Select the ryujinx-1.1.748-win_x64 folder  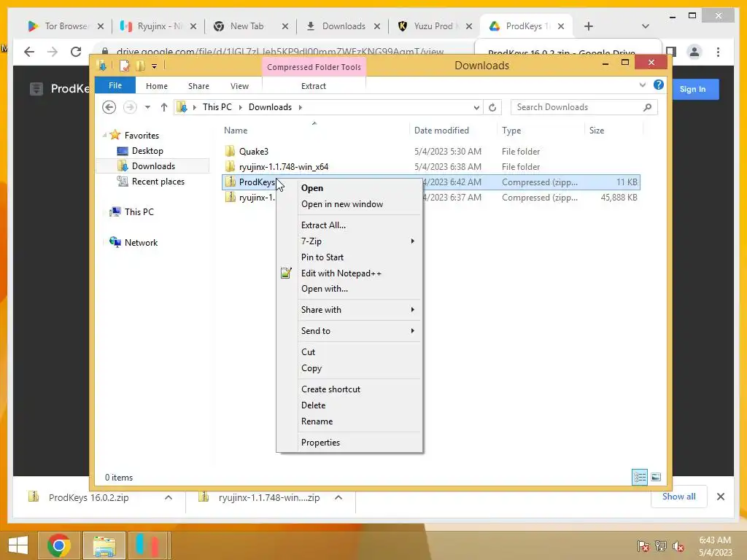coord(284,167)
